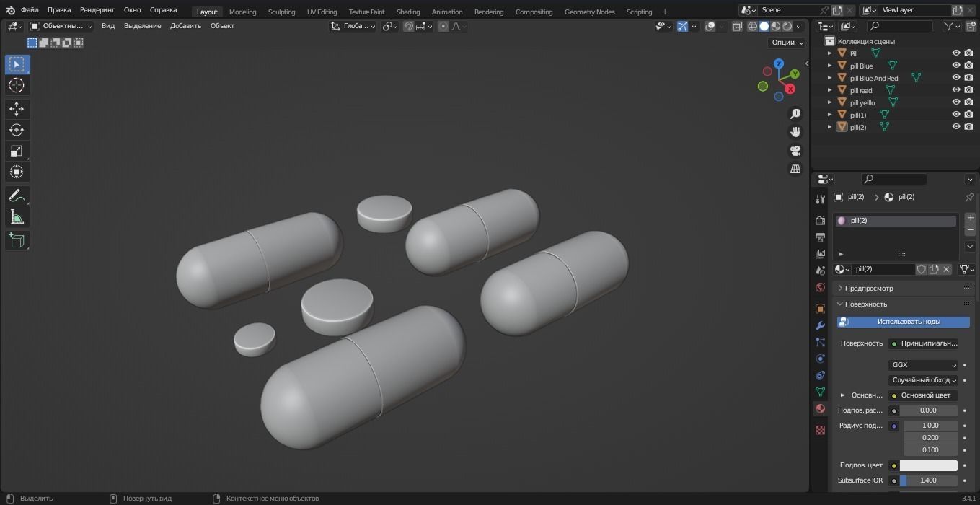
Task: Disable pill(2) in renders camera icon
Action: [968, 127]
